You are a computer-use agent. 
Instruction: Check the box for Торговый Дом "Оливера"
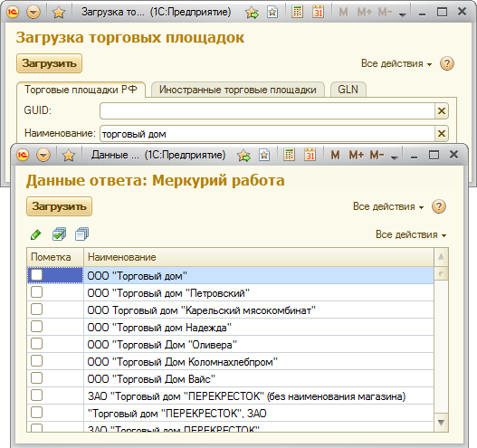(37, 344)
